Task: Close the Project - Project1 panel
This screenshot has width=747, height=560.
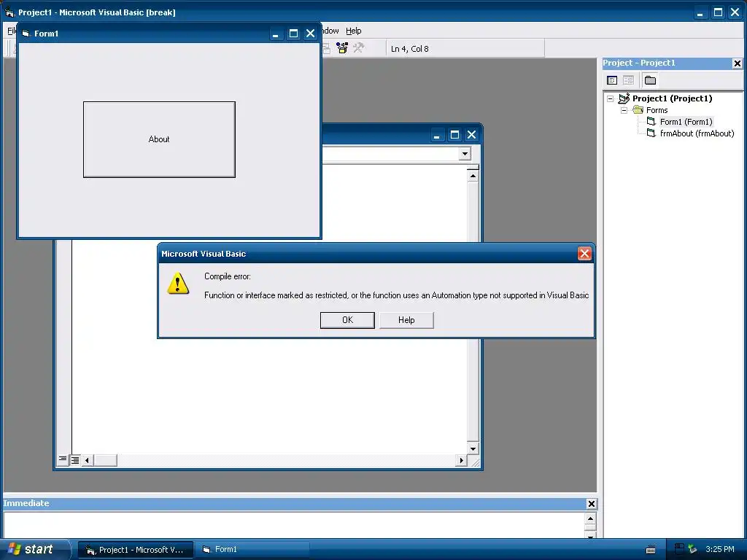Action: [x=737, y=63]
